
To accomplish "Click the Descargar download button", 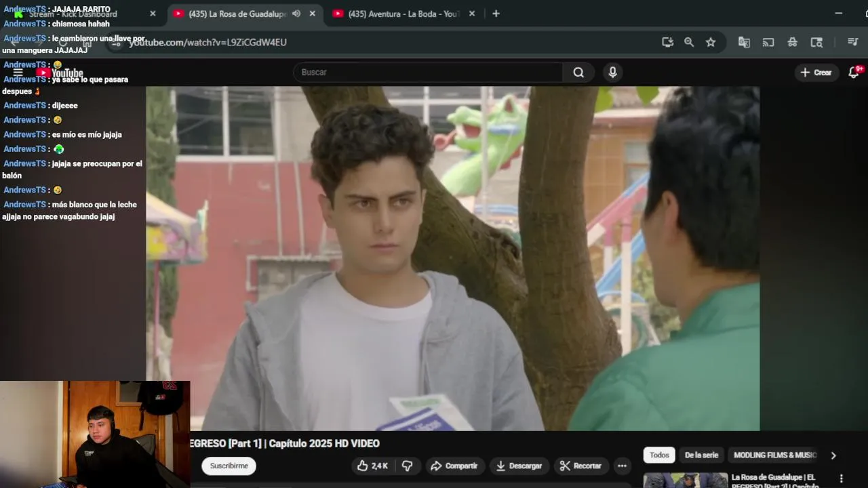I will tap(519, 466).
